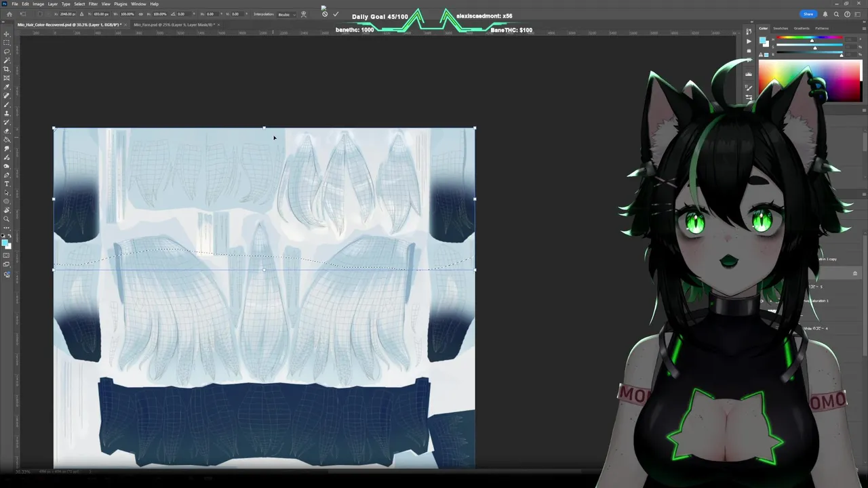Screen dimensions: 868x488
Task: Open the File menu
Action: coord(15,4)
